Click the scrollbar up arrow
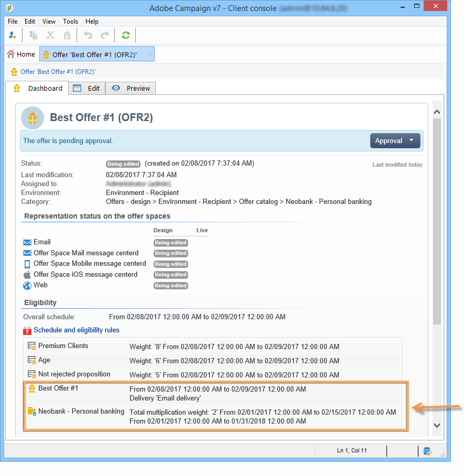 click(437, 112)
